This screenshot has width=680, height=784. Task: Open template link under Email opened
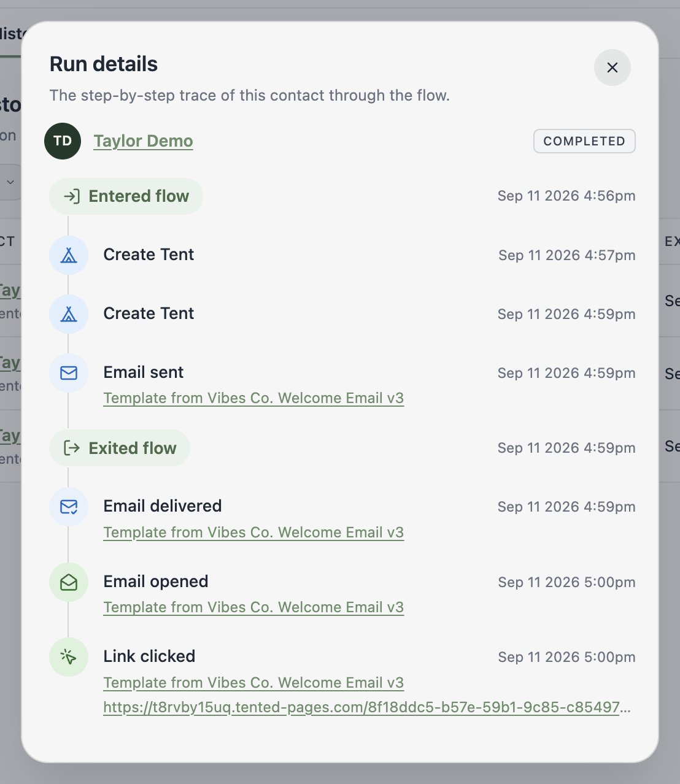point(253,607)
